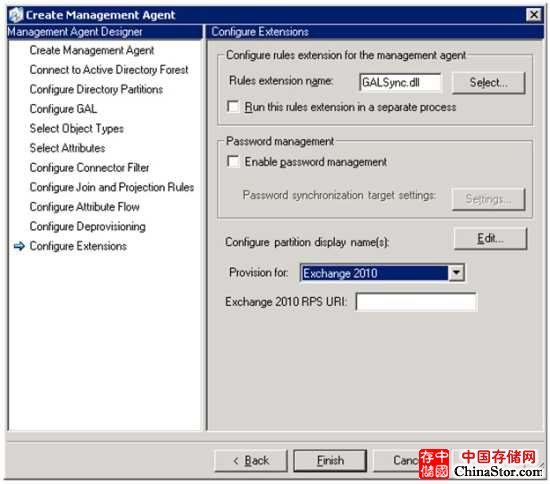The width and height of the screenshot is (550, 484).
Task: Click the Rules extension name text box
Action: pyautogui.click(x=400, y=82)
